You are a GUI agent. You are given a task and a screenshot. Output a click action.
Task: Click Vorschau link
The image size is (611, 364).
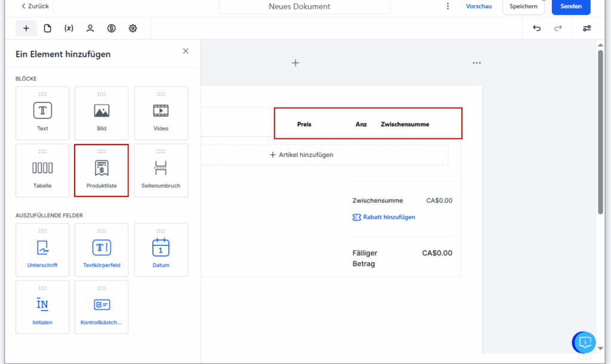(479, 6)
